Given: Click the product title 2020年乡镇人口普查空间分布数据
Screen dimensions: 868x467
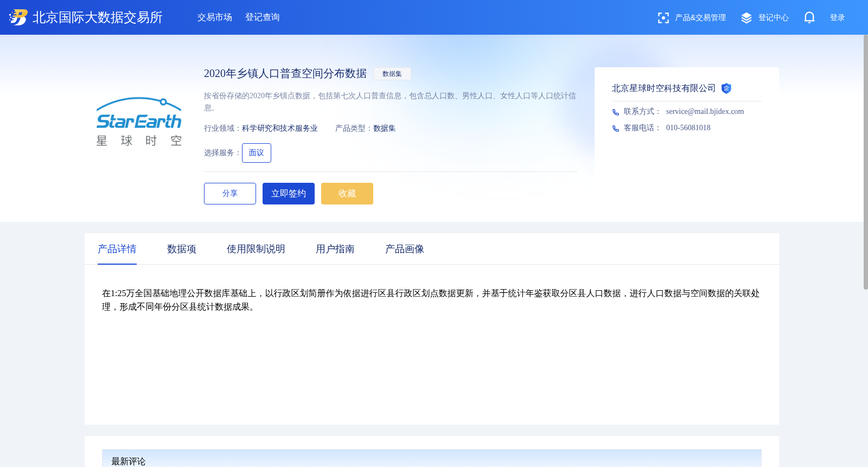Looking at the screenshot, I should (x=285, y=73).
